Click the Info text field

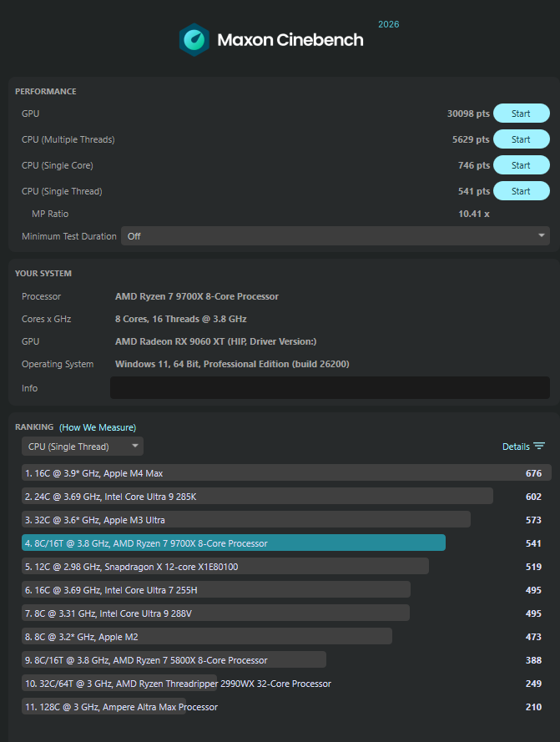pos(330,387)
